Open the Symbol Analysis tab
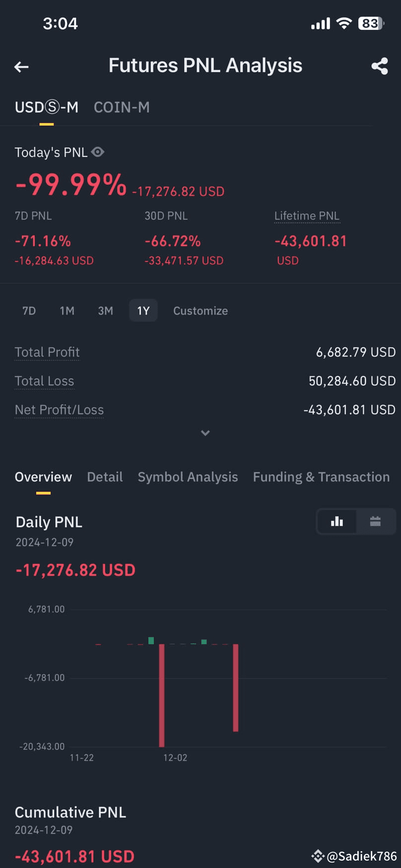Screen dimensions: 401x868 pos(188,477)
